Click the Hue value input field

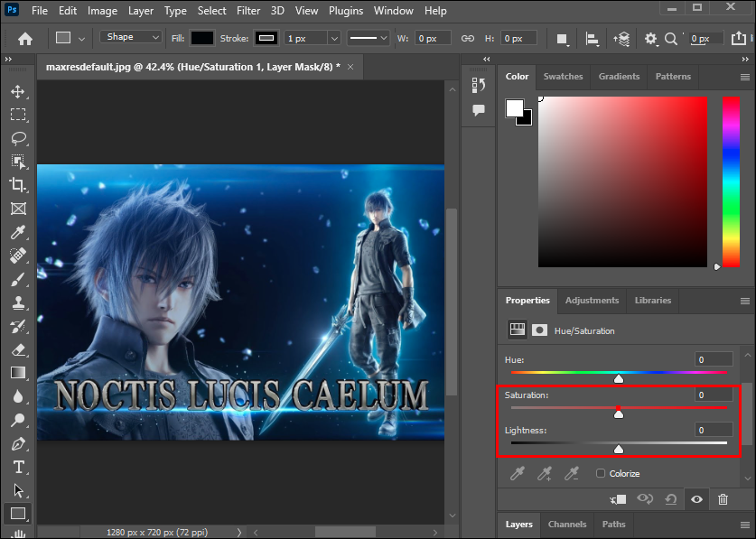coord(714,359)
